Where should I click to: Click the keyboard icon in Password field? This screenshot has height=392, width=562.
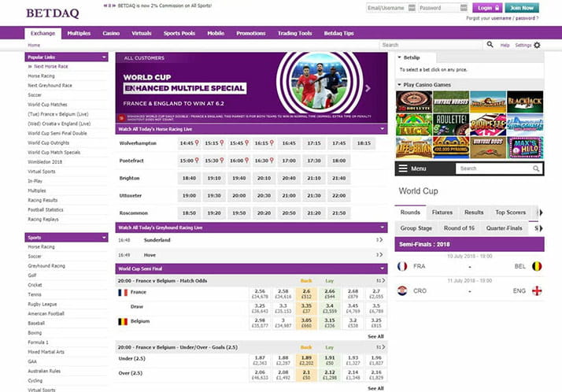pos(464,8)
